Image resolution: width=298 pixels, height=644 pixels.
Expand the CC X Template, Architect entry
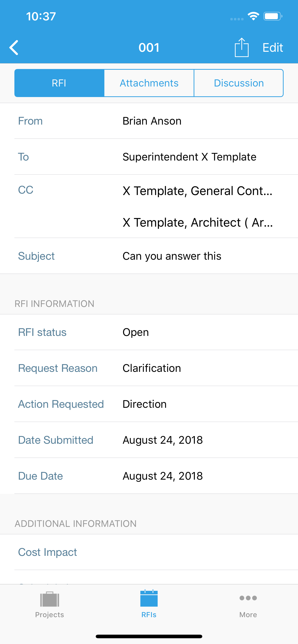coord(197,222)
